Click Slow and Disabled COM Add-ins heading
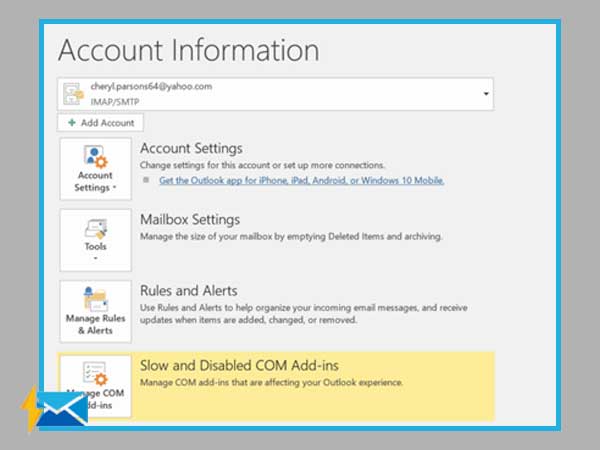The image size is (600, 450). (x=239, y=365)
